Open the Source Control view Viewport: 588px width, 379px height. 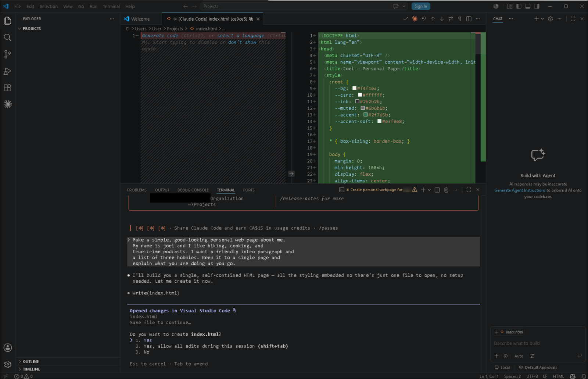point(7,54)
